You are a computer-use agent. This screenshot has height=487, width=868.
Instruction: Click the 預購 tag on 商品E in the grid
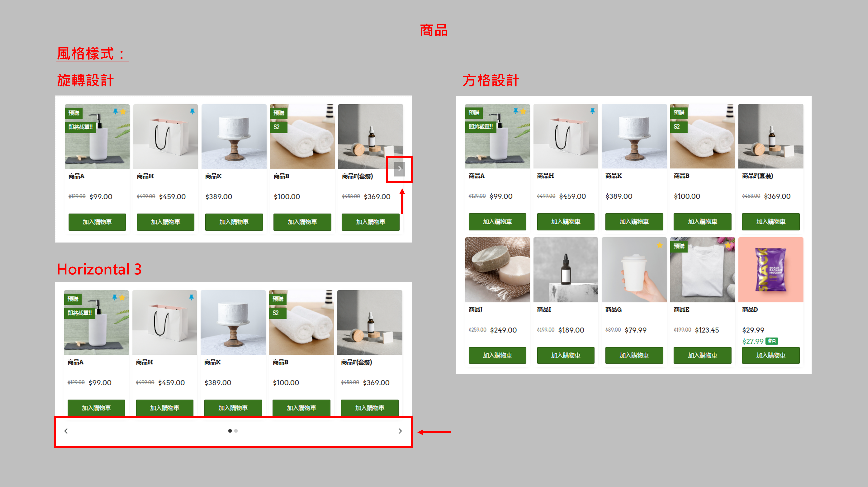tap(679, 246)
